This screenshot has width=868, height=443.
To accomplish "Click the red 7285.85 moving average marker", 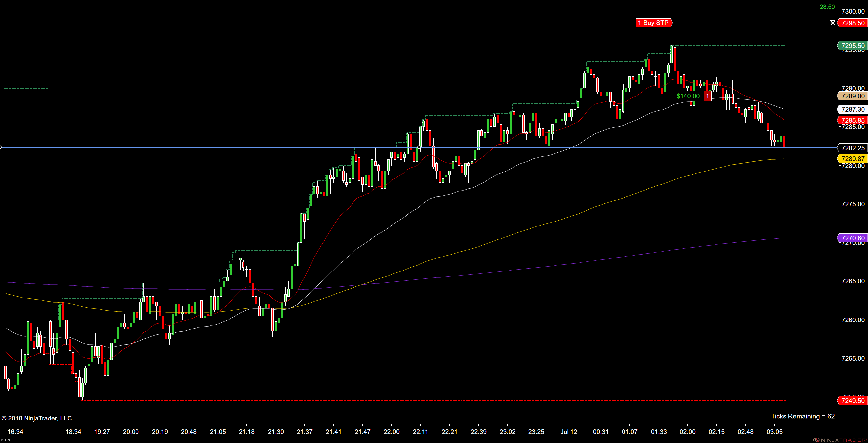I will click(x=852, y=120).
